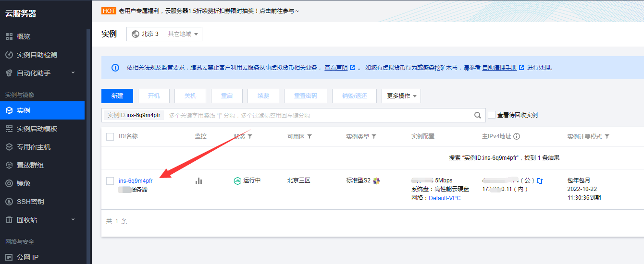Click the 自动化助手 sidebar icon
The height and width of the screenshot is (264, 644).
point(9,73)
